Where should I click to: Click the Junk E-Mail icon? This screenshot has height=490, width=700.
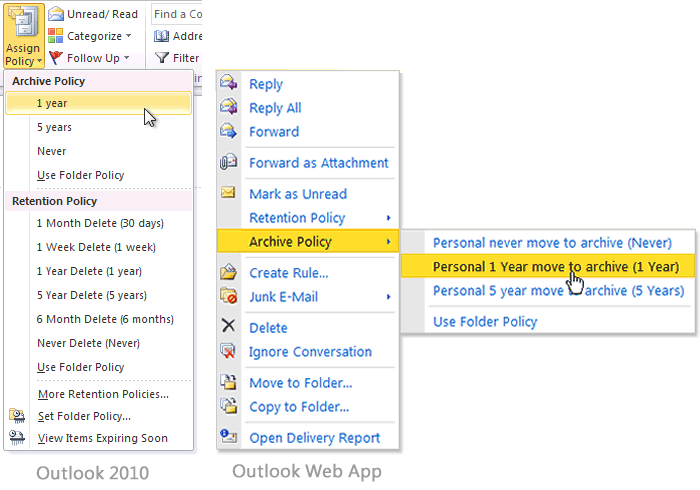(x=229, y=296)
